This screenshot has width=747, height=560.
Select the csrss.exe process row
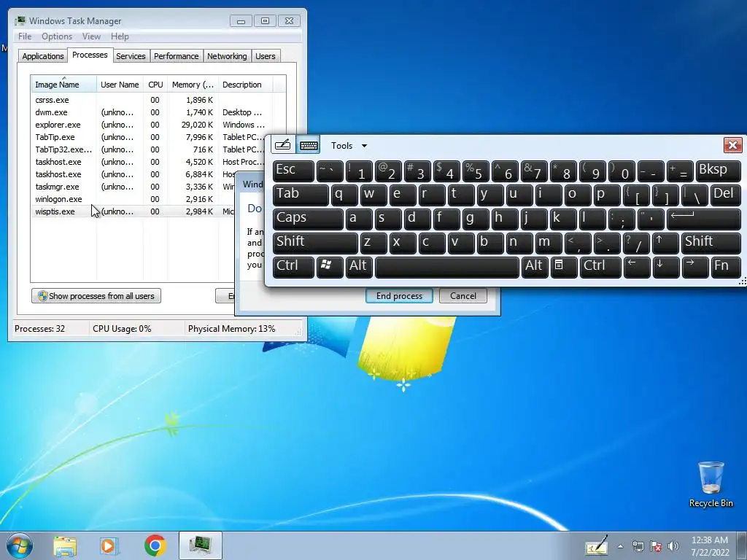pyautogui.click(x=158, y=100)
